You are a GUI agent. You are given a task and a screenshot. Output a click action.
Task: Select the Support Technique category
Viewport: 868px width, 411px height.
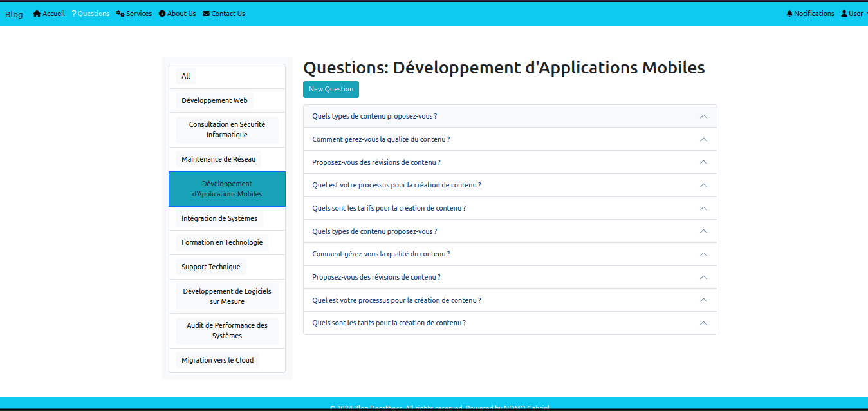click(x=210, y=267)
